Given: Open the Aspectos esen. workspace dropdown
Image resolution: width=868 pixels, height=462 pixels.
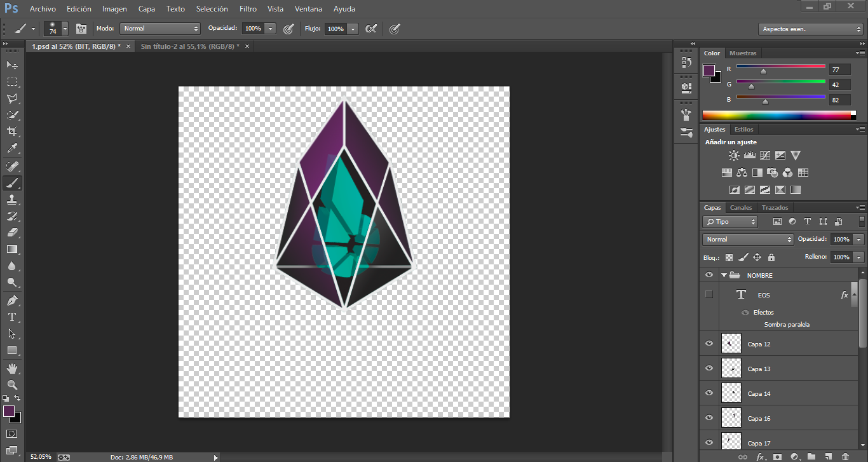Looking at the screenshot, I should pyautogui.click(x=810, y=29).
